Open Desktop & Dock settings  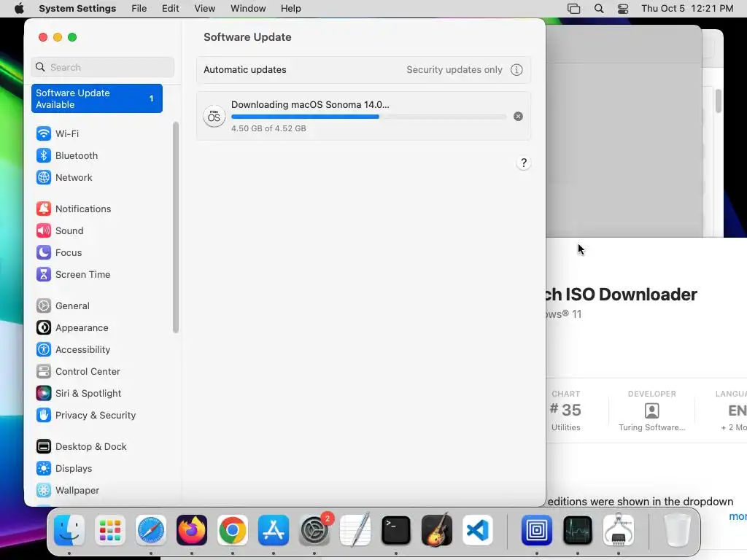81,447
